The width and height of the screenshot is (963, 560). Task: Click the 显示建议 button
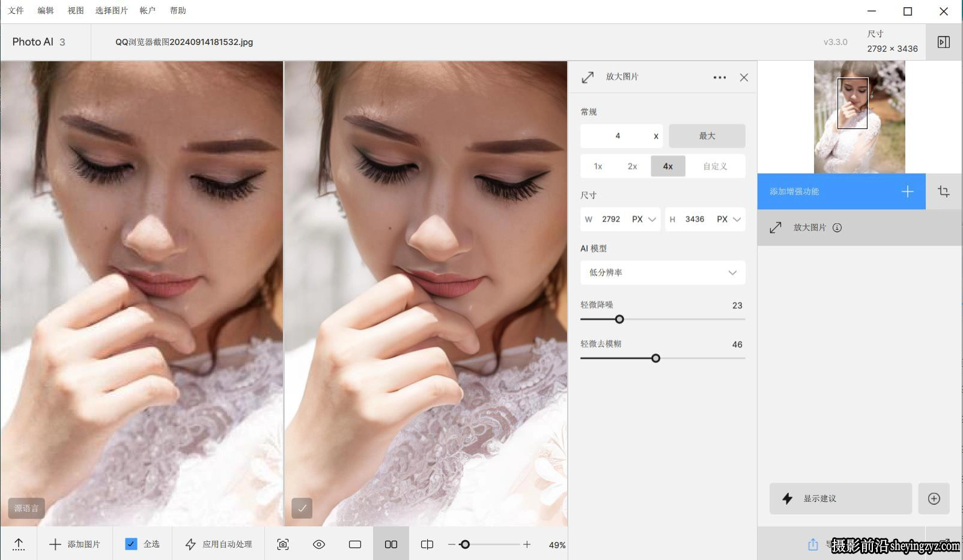[840, 498]
